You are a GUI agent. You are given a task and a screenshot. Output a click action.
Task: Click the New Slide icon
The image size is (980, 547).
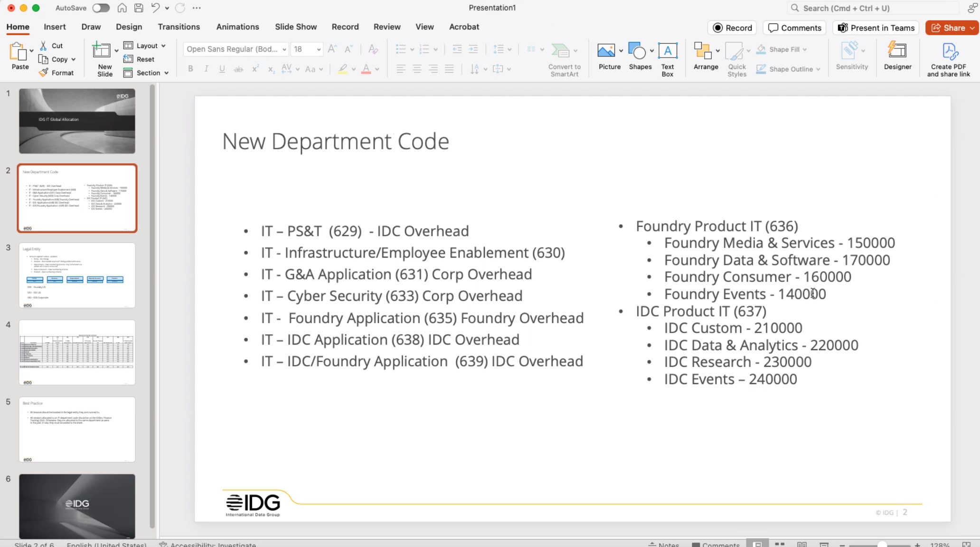tap(101, 51)
